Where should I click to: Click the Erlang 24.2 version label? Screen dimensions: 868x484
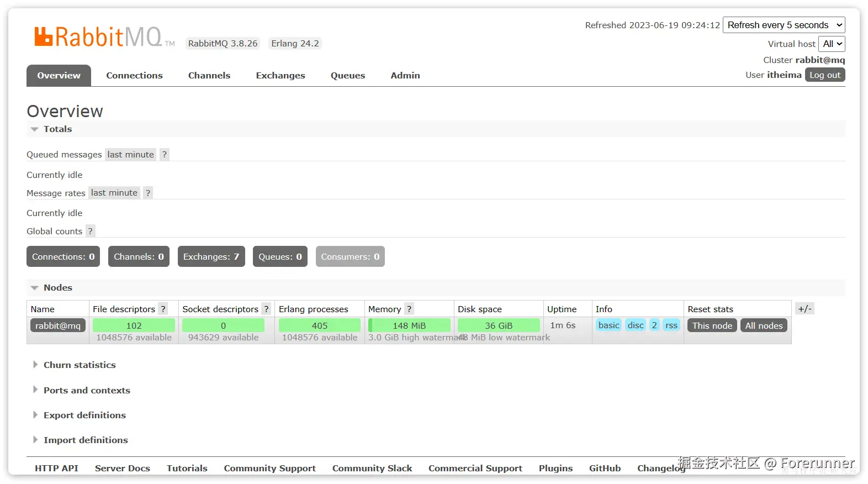(295, 44)
